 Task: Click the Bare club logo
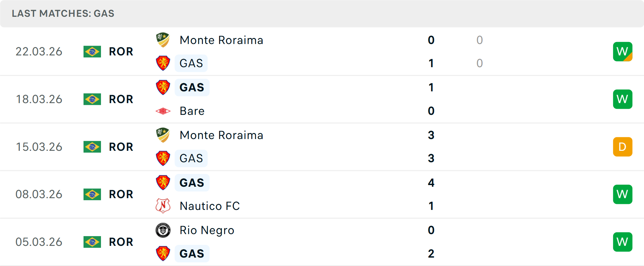[x=163, y=111]
